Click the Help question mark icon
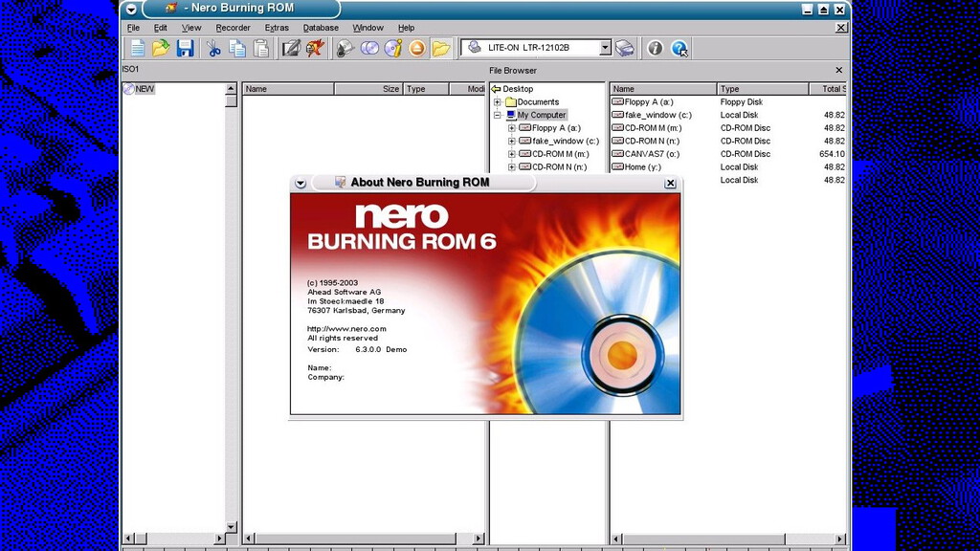The width and height of the screenshot is (980, 551). pos(679,48)
